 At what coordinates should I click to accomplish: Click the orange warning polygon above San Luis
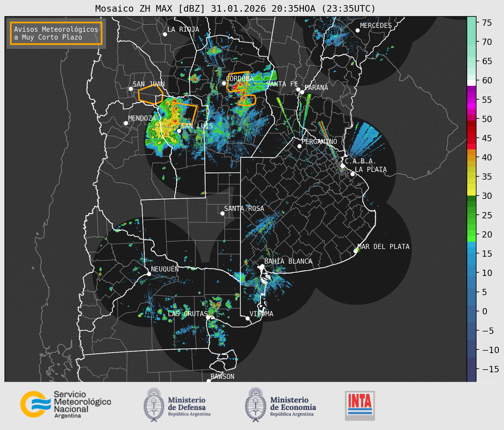coord(184,113)
